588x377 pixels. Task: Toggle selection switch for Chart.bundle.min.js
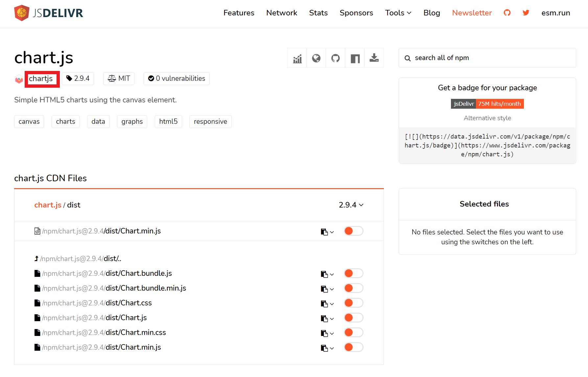pos(354,288)
